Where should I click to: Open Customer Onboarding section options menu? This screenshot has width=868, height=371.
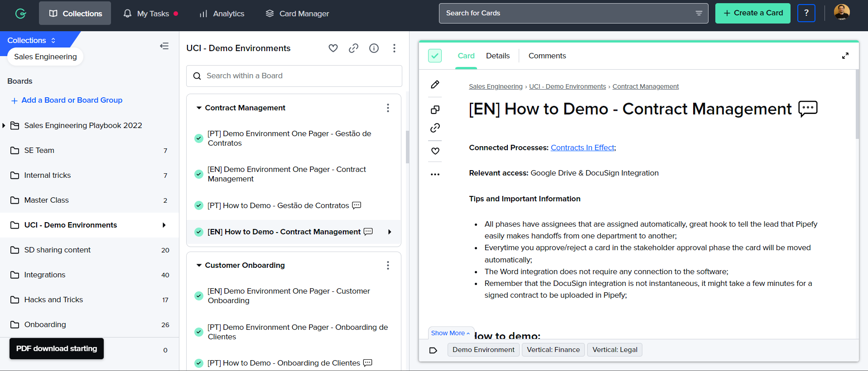pyautogui.click(x=388, y=265)
